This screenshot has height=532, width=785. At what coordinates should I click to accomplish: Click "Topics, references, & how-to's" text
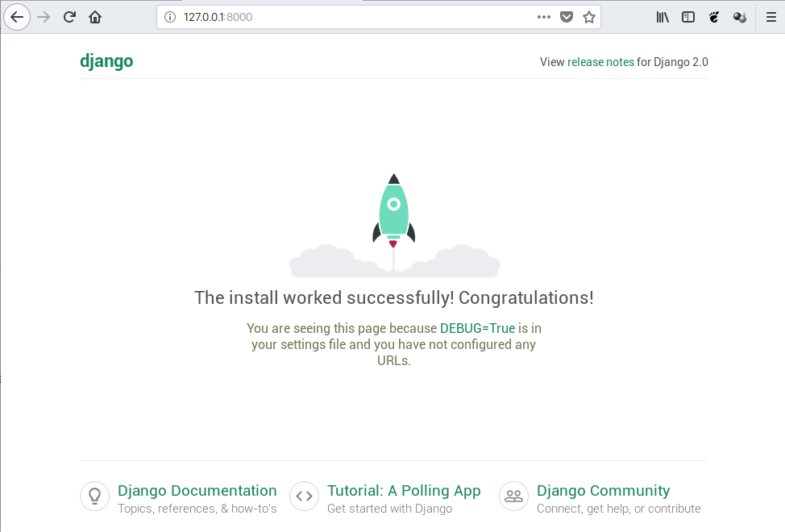pos(197,509)
